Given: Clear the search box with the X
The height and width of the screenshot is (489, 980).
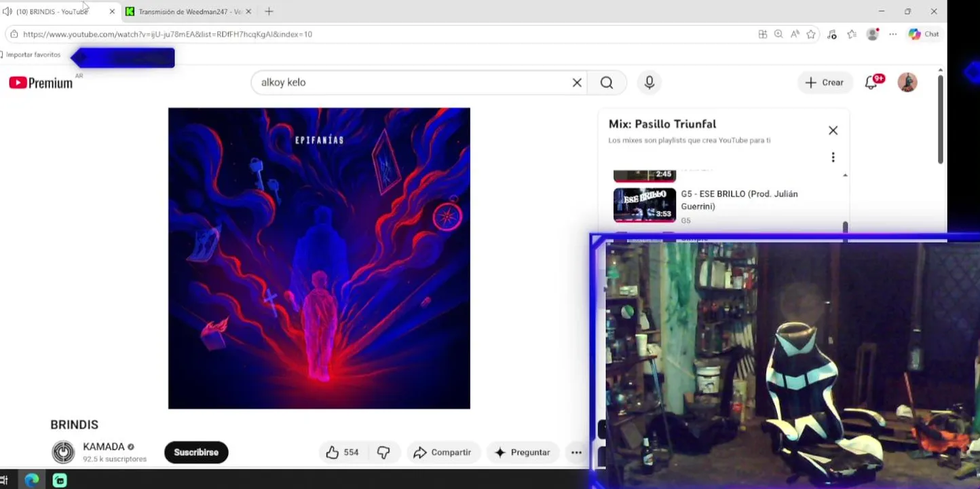Looking at the screenshot, I should coord(577,82).
